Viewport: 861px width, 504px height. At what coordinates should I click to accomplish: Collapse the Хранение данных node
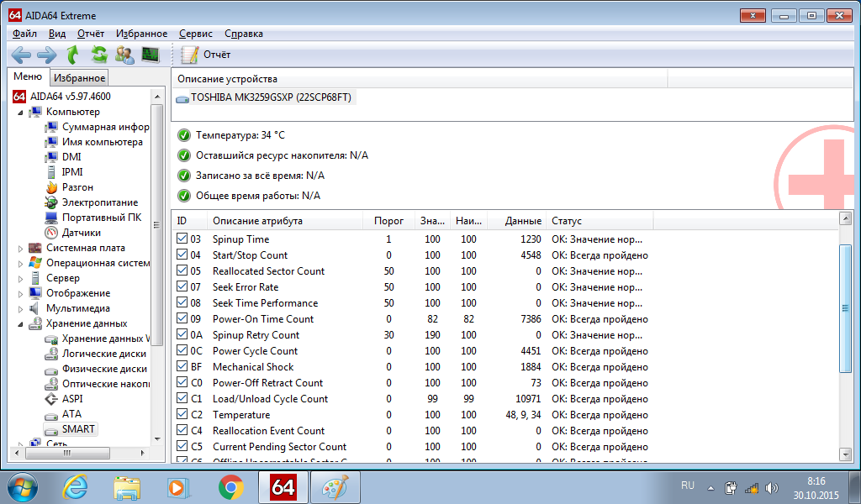(21, 324)
